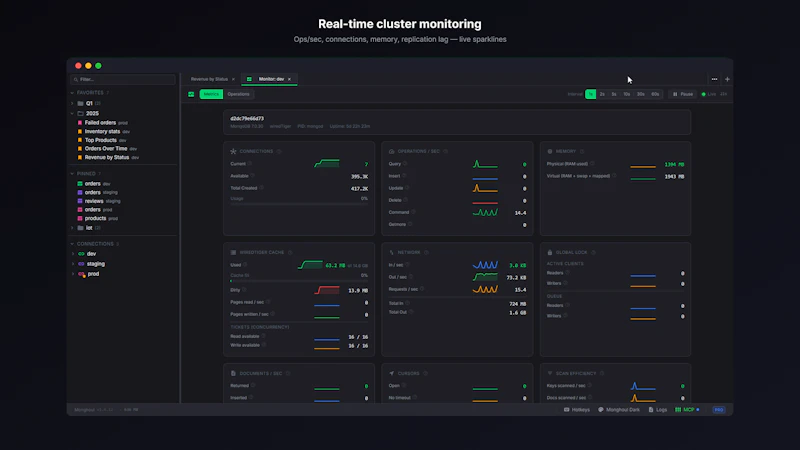Toggle the Live indicator
This screenshot has width=800, height=450.
point(709,94)
